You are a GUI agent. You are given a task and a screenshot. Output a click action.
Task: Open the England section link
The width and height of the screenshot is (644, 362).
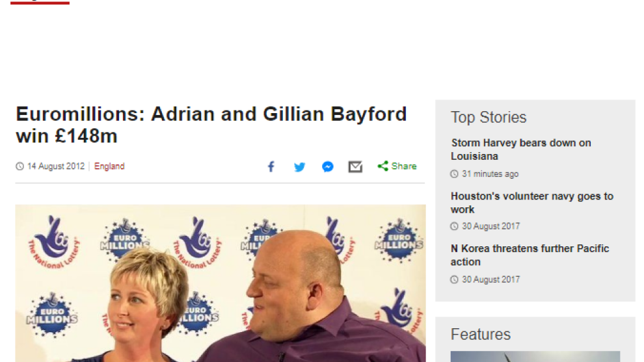point(109,166)
